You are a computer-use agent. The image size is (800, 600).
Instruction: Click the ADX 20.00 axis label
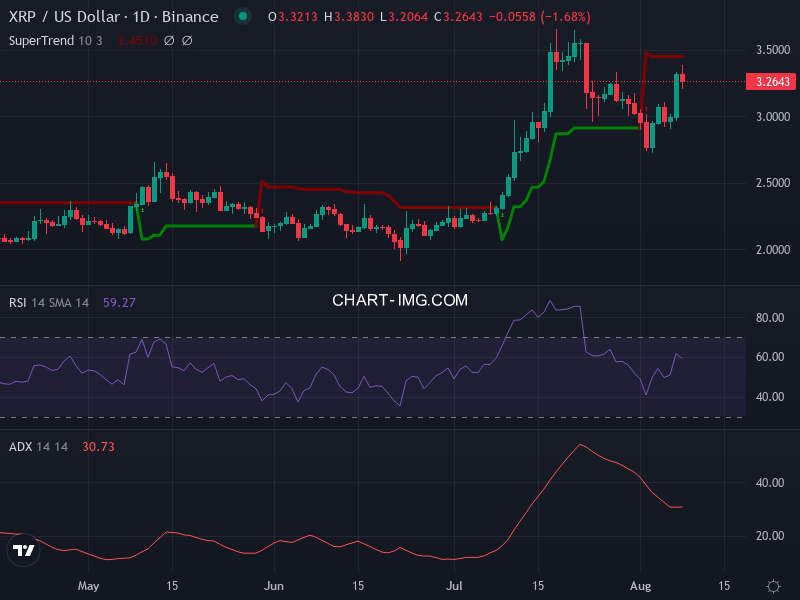(x=770, y=536)
